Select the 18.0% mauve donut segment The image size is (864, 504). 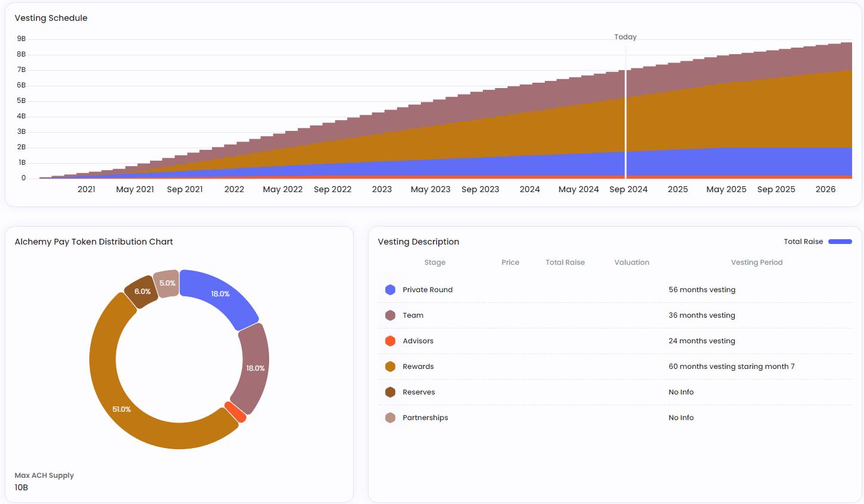255,368
